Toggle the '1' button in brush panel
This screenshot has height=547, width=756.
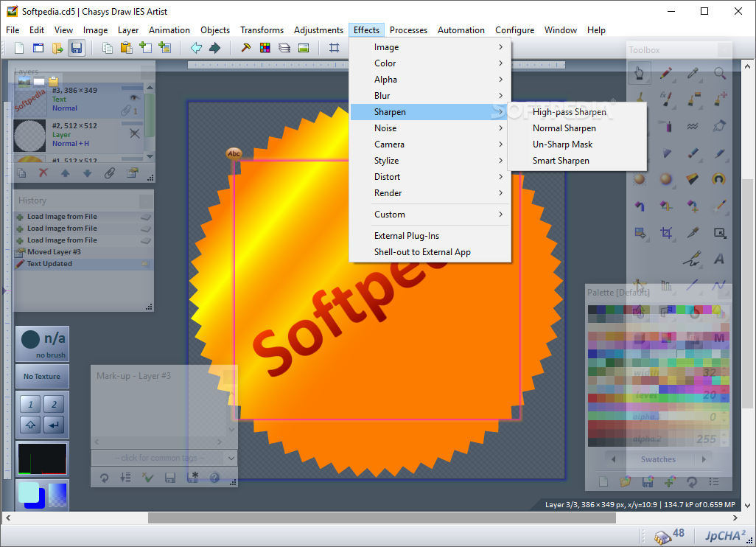coord(30,404)
